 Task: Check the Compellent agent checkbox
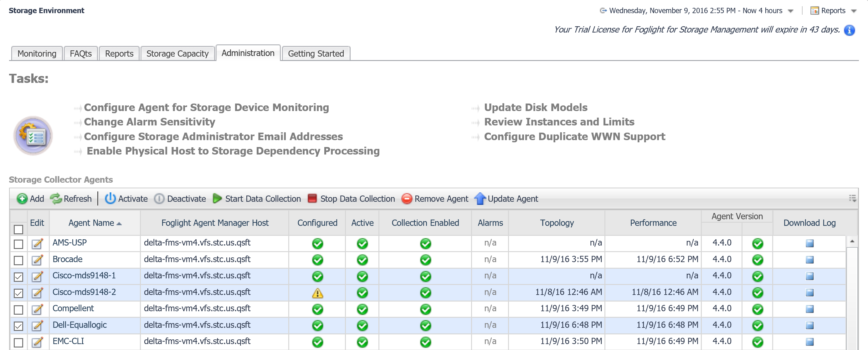[x=18, y=309]
